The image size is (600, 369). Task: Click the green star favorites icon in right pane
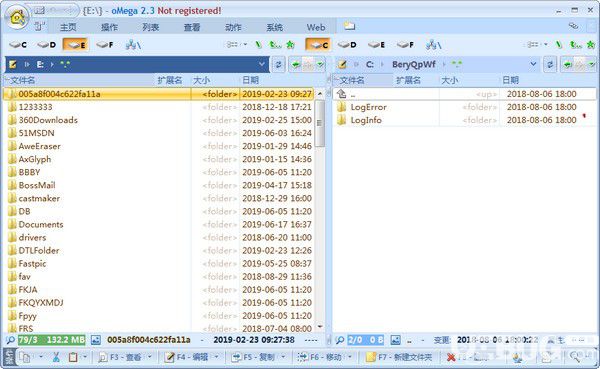point(590,45)
